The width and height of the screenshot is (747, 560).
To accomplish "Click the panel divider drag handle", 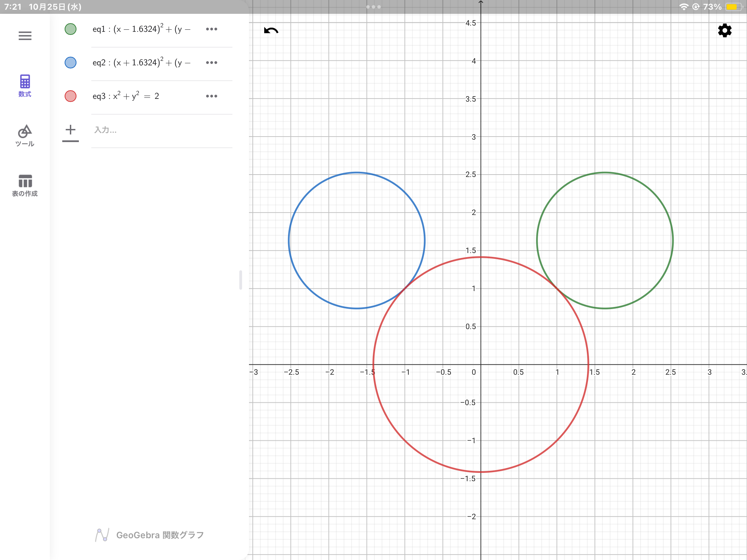I will (241, 280).
